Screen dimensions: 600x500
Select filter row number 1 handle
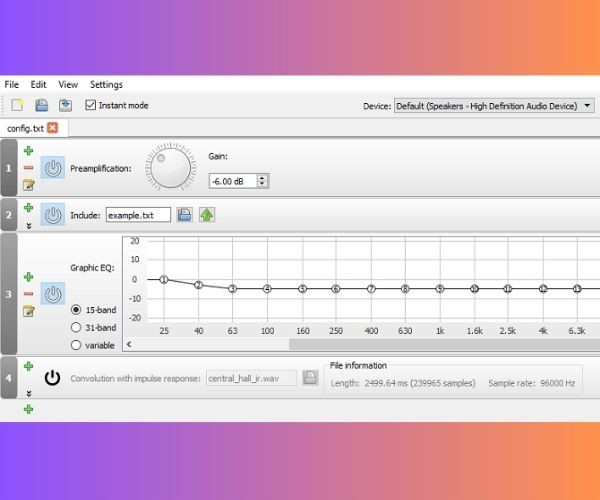tap(9, 168)
